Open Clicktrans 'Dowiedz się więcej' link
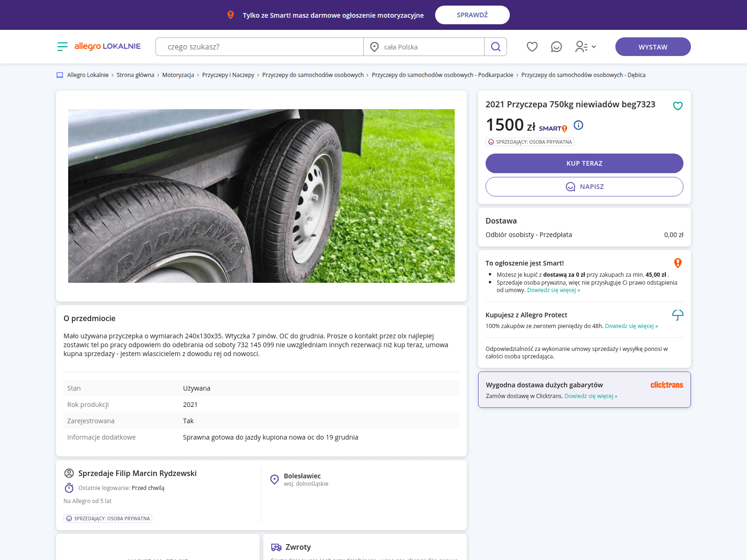This screenshot has width=747, height=560. pos(591,396)
